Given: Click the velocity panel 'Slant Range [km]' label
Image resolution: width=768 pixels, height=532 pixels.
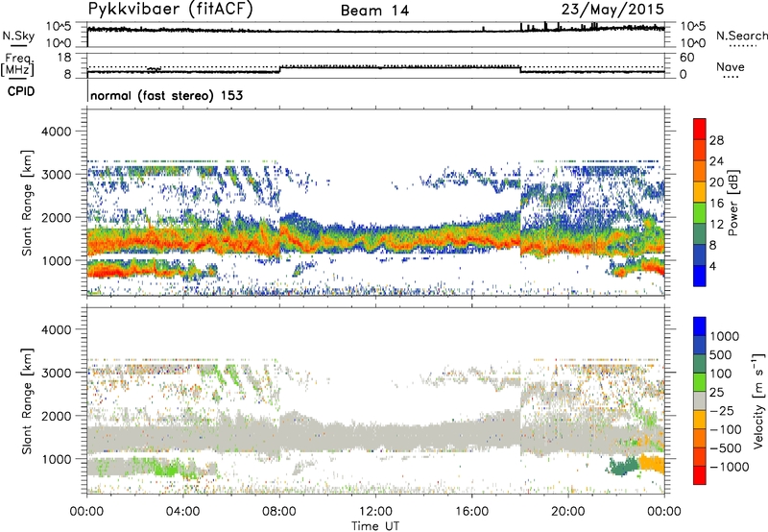Looking at the screenshot, I should pyautogui.click(x=27, y=401).
